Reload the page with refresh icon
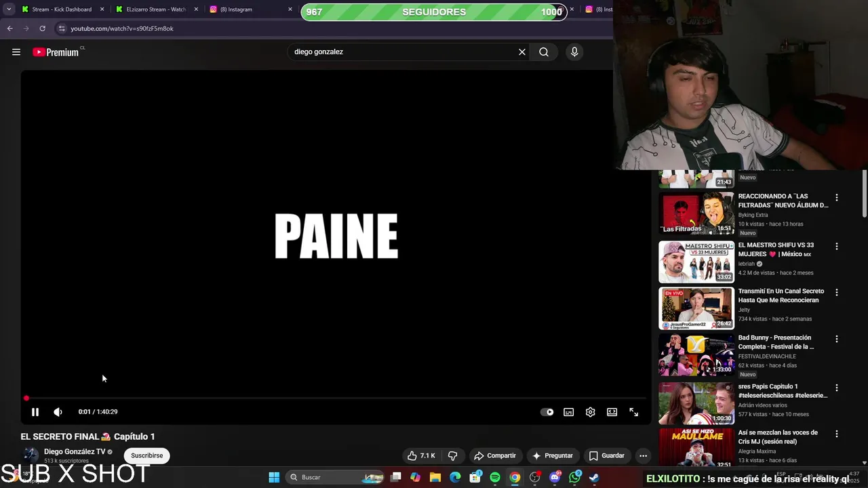Screen dimensions: 868x488 click(x=42, y=28)
